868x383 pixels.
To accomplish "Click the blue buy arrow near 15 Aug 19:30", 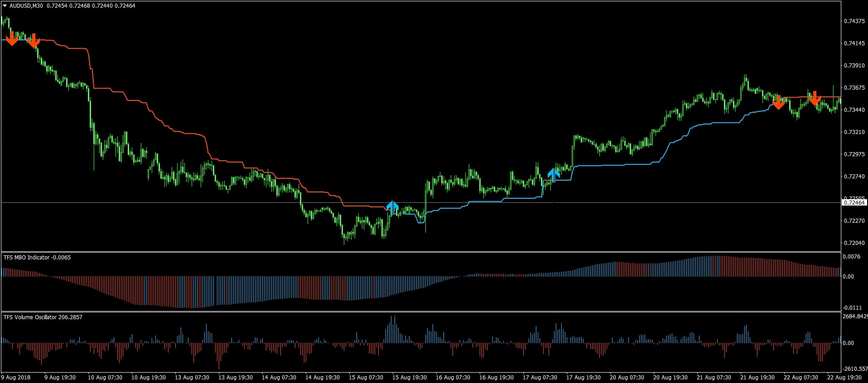I will point(392,208).
